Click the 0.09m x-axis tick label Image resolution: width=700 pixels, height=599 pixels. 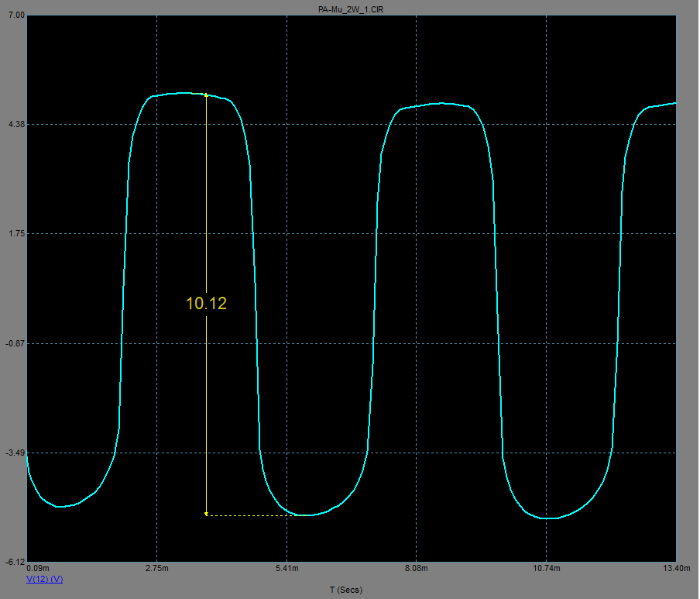(38, 570)
